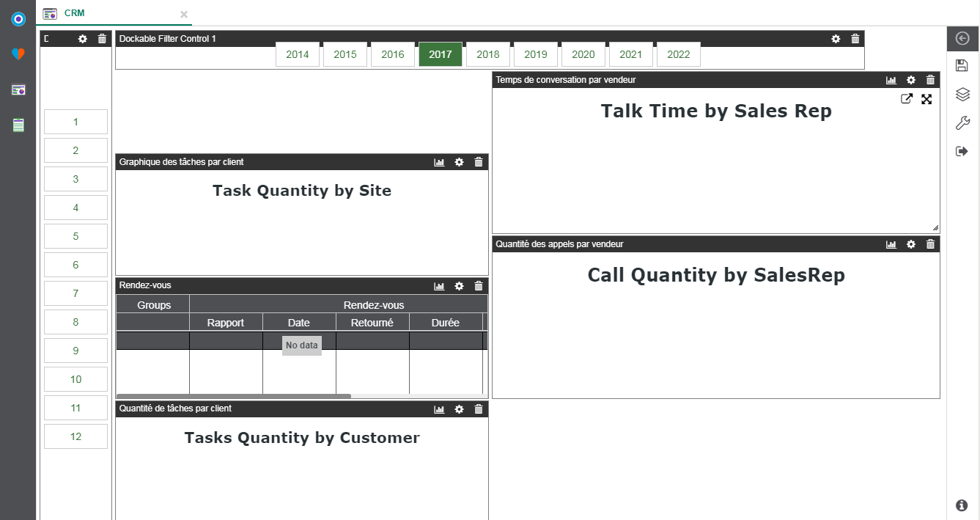Open the layers icon in right sidebar
Image resolution: width=980 pixels, height=520 pixels.
click(962, 95)
